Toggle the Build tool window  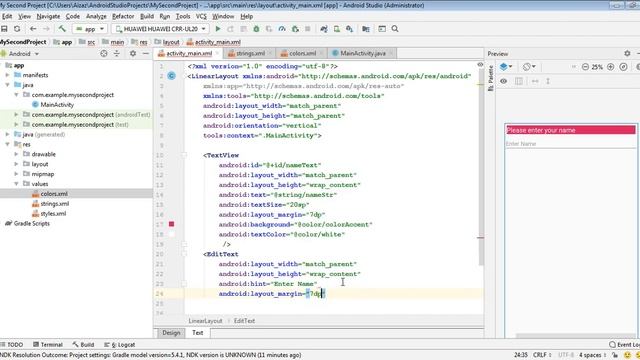point(83,344)
